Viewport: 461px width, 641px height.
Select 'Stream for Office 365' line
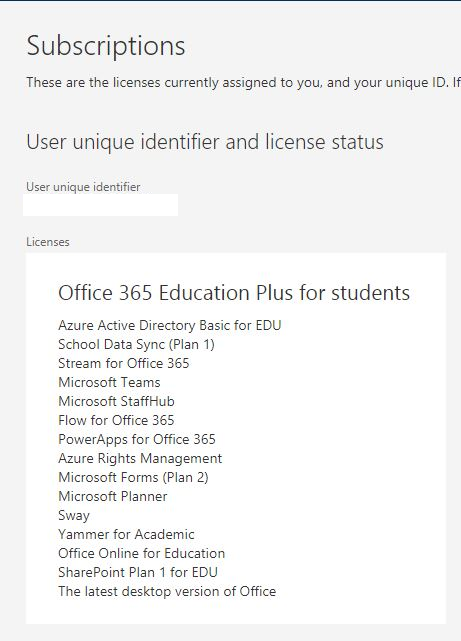tap(123, 363)
